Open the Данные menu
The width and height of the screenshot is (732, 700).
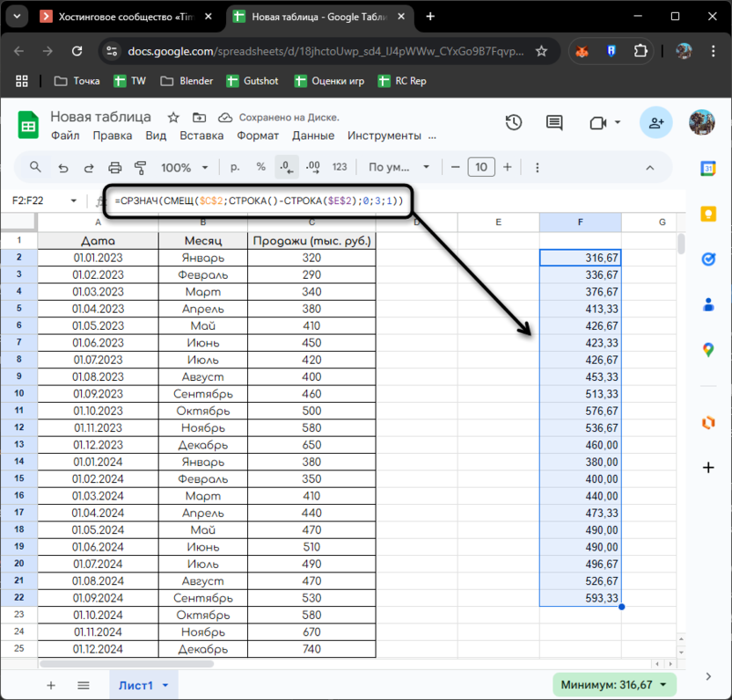click(x=313, y=136)
